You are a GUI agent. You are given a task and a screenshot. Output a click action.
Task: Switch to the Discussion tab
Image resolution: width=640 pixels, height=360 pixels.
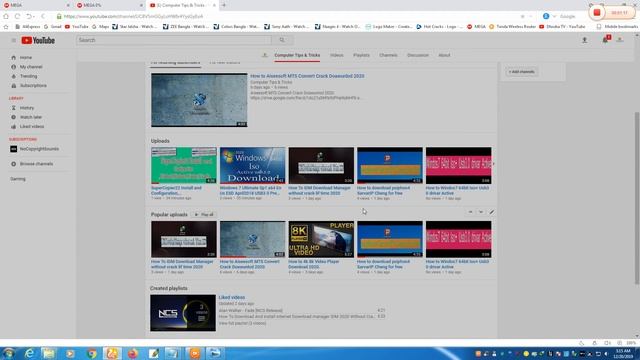pos(418,55)
